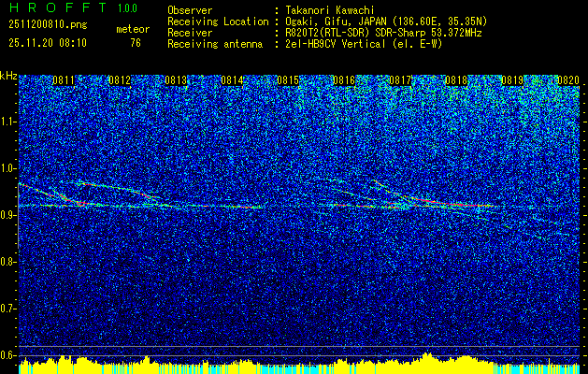This screenshot has height=374, width=588.
Task: Click the 0817 time marker
Action: [400, 79]
